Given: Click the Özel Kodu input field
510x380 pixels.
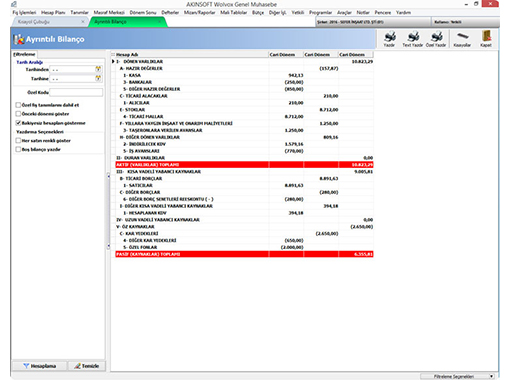Looking at the screenshot, I should pos(76,92).
